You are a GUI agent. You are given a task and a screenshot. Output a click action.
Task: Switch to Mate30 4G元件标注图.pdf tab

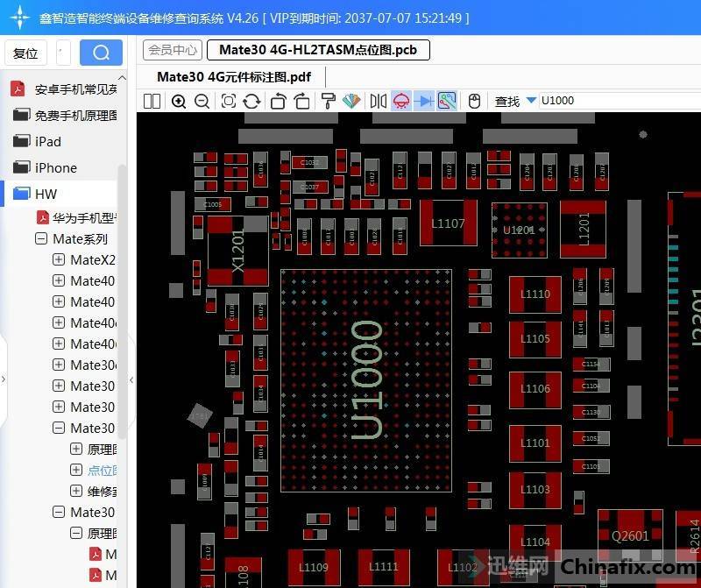[233, 77]
